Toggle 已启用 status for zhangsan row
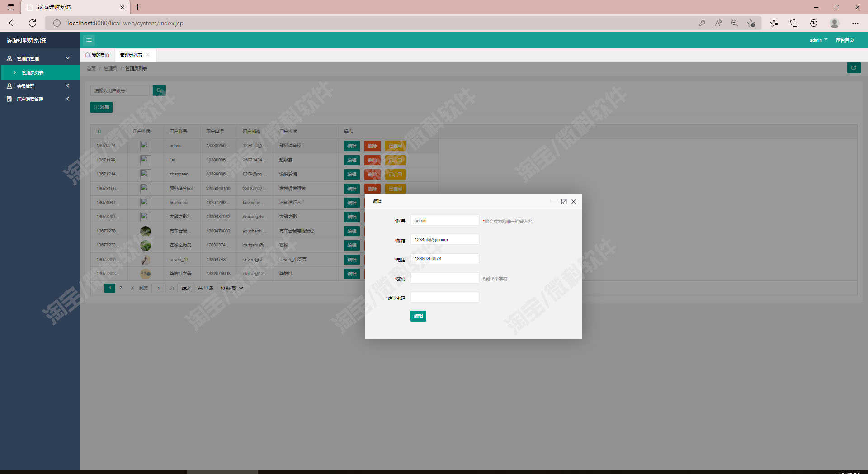The width and height of the screenshot is (868, 474). point(395,174)
